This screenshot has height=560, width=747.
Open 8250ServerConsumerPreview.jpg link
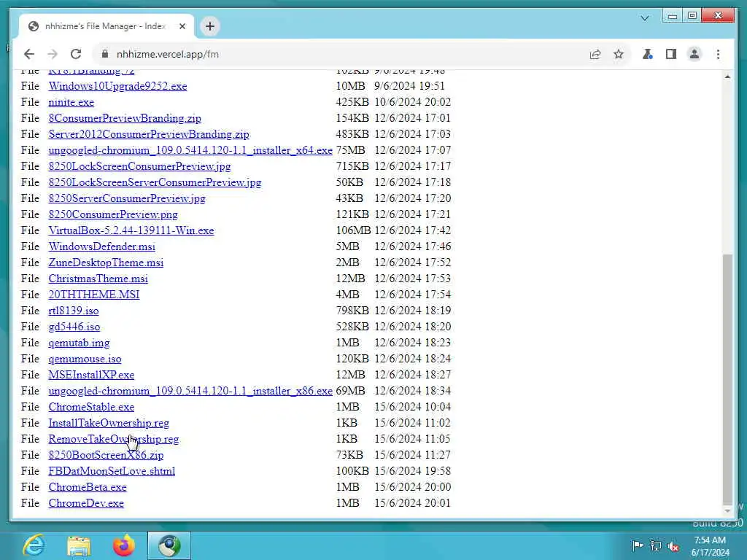(127, 198)
